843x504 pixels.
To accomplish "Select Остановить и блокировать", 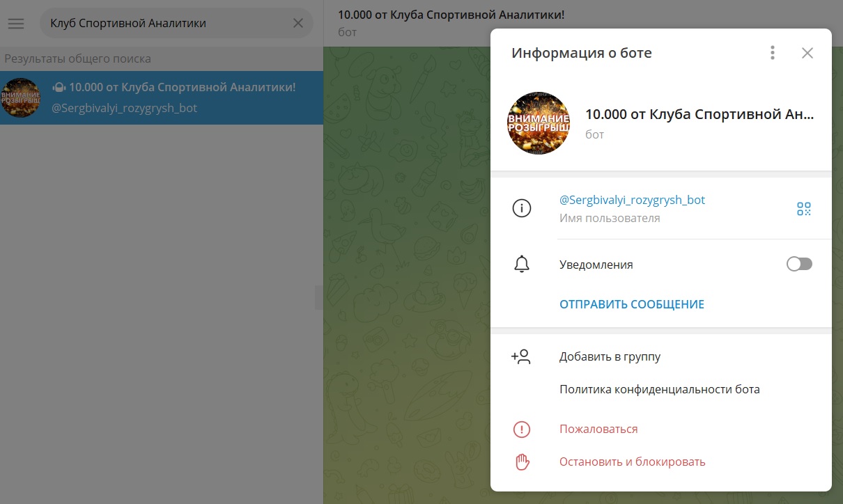I will (x=632, y=462).
